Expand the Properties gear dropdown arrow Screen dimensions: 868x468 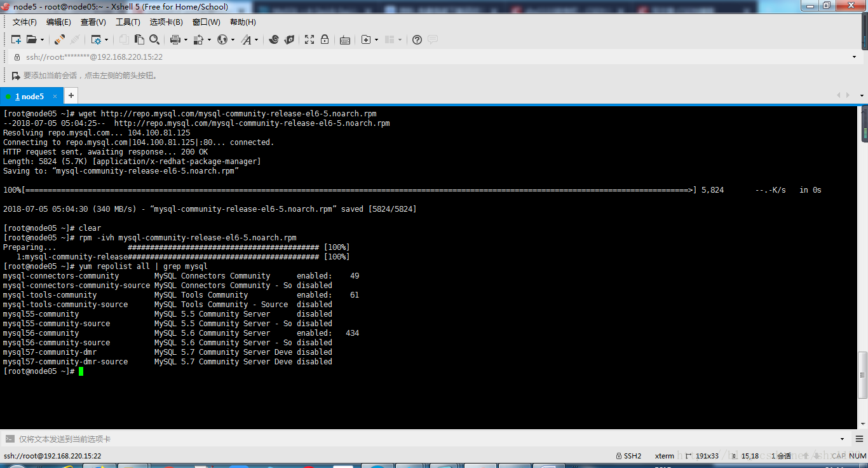[x=106, y=39]
